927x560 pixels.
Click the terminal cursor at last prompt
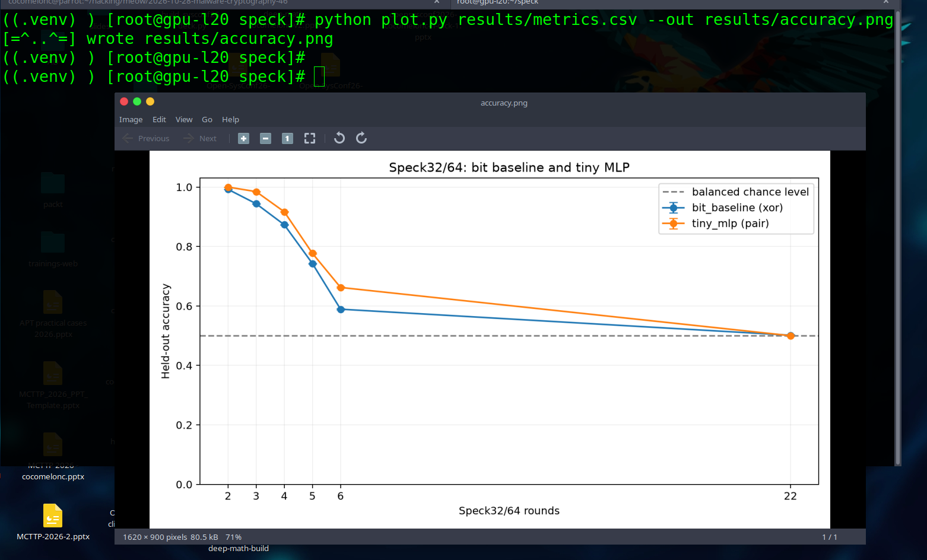click(x=319, y=77)
